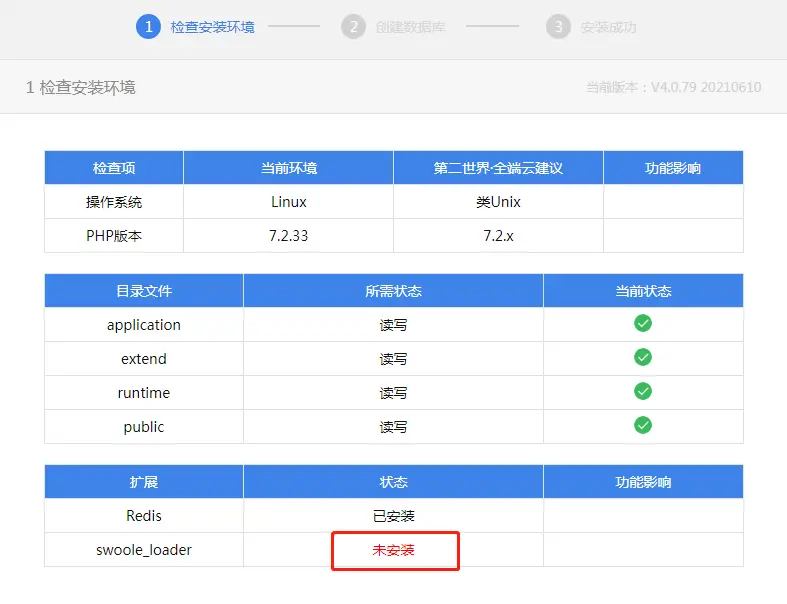Click the 7.2.33 PHP version value
Screen dimensions: 787x604
coord(289,236)
